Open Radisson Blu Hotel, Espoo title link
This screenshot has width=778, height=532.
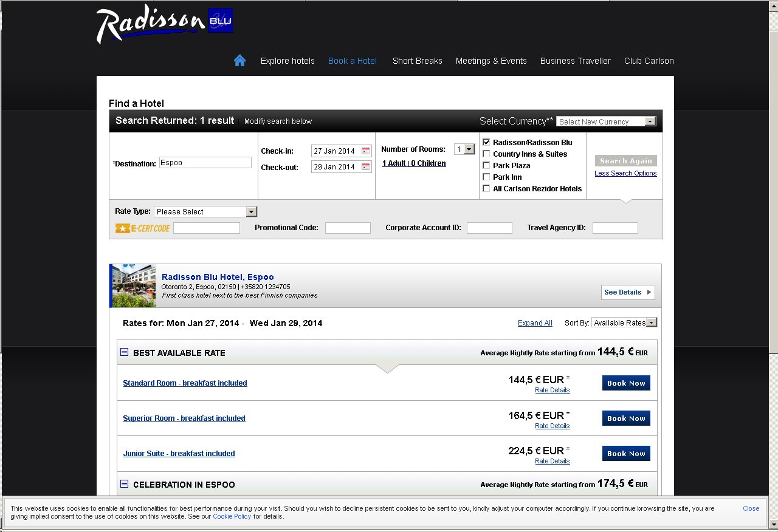click(218, 277)
